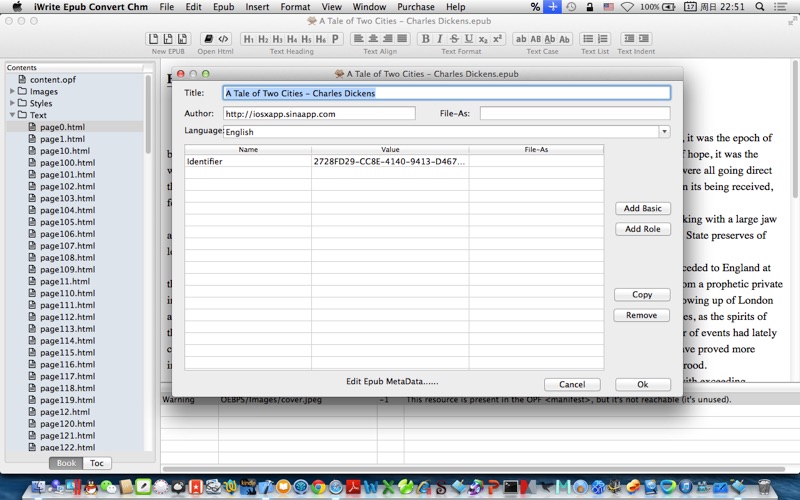Collapse the Text folder

[12, 115]
